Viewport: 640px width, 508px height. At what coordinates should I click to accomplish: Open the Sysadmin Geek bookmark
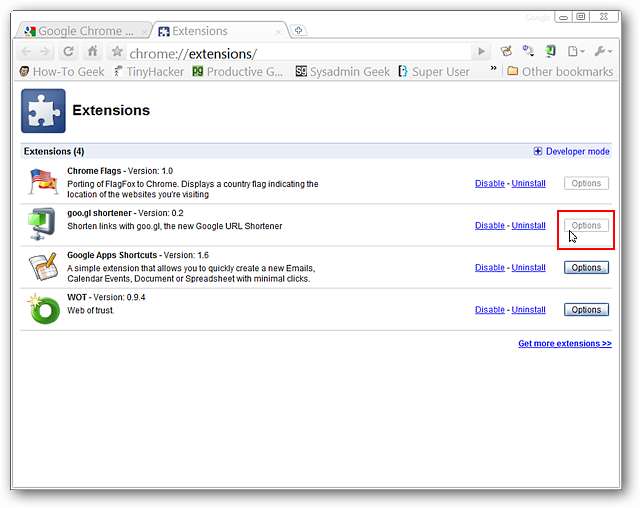click(342, 71)
